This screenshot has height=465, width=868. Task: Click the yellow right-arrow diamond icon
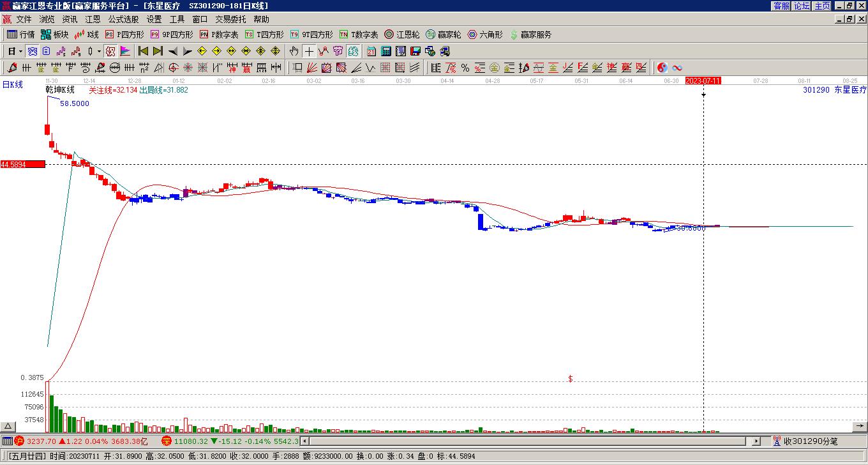coord(216,51)
